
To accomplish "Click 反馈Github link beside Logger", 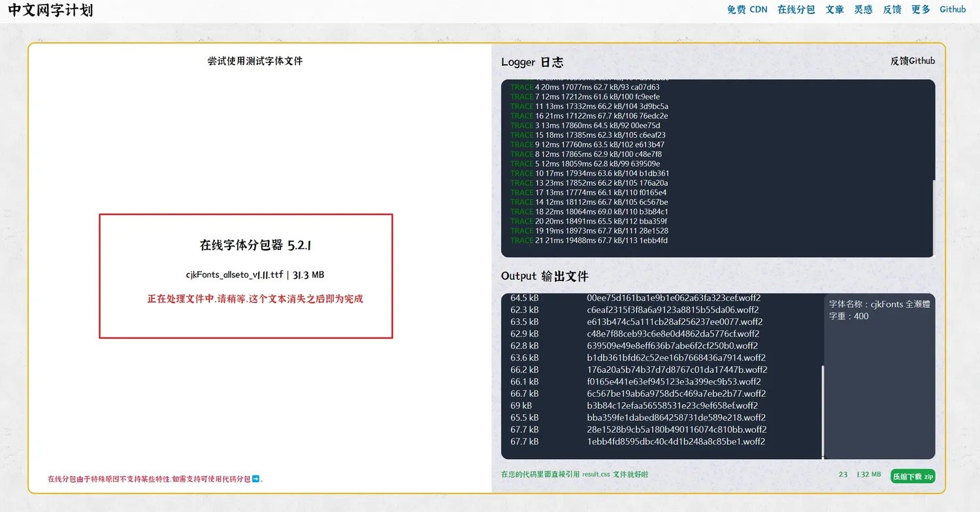I will [x=912, y=61].
